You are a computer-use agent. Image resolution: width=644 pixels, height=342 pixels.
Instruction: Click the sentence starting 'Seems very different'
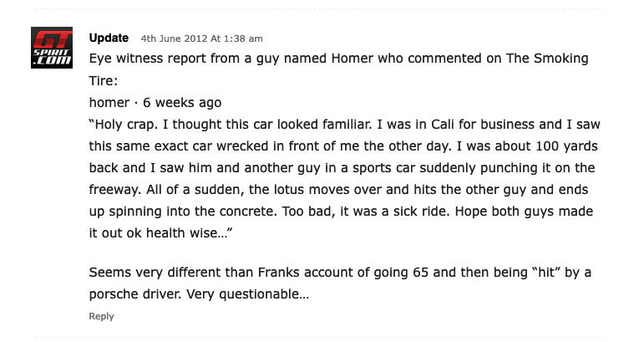coord(340,283)
